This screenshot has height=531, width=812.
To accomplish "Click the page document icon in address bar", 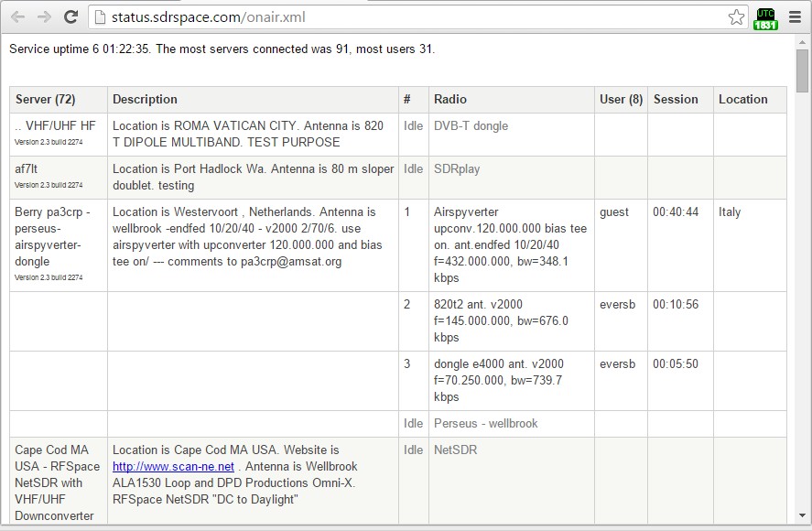I will point(100,17).
